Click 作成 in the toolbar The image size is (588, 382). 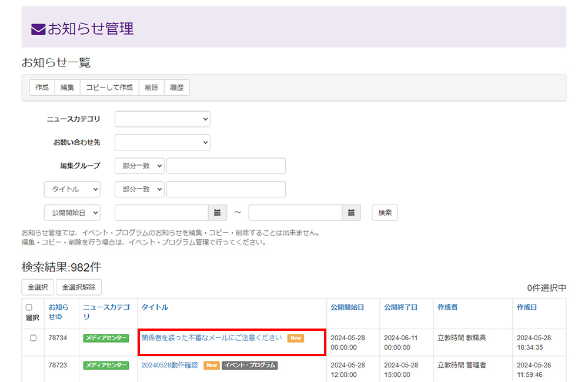click(42, 88)
